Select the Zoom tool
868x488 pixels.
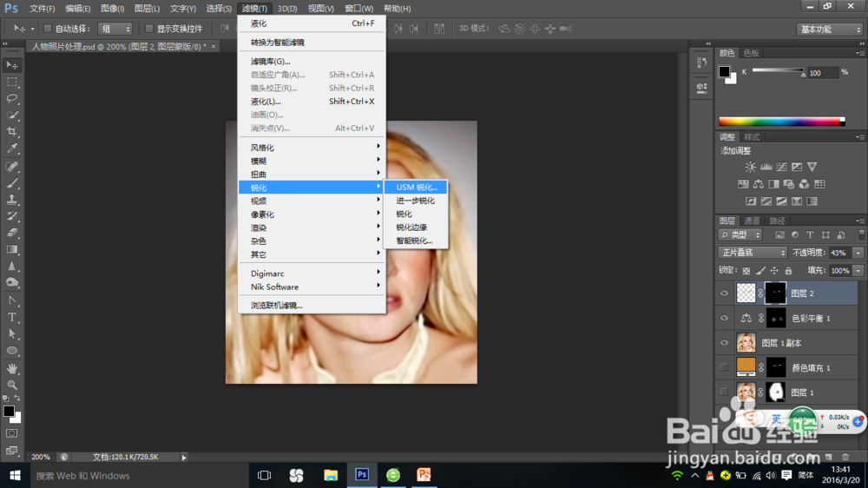(12, 385)
